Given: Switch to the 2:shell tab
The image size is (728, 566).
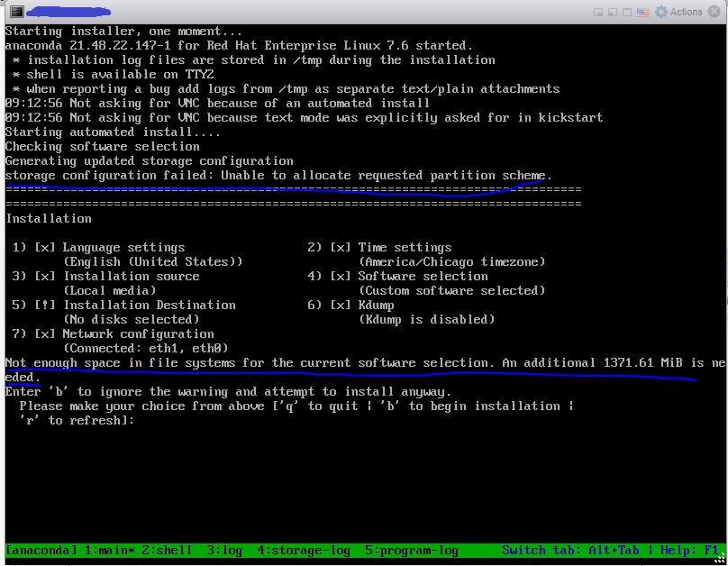Looking at the screenshot, I should click(168, 550).
